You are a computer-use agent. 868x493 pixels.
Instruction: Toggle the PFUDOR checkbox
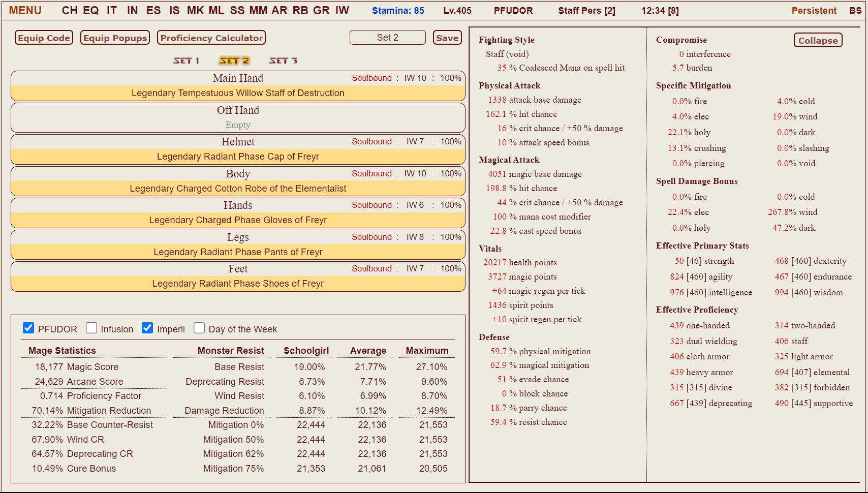(x=28, y=328)
